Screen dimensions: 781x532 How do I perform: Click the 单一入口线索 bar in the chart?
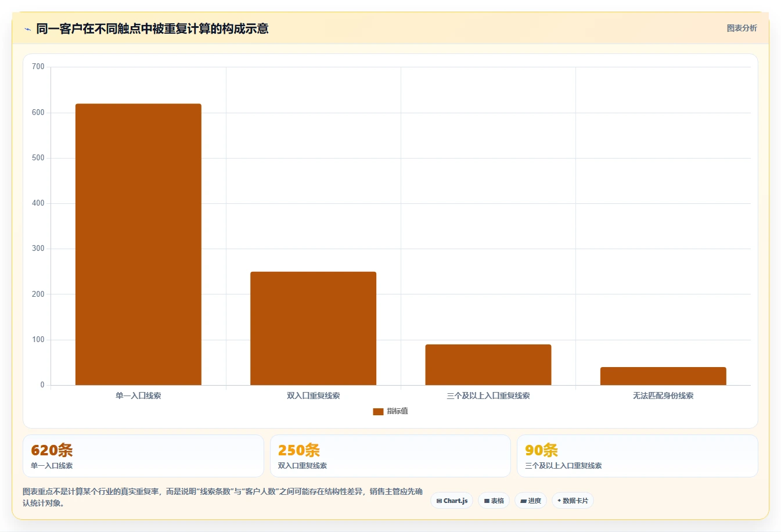tap(138, 245)
